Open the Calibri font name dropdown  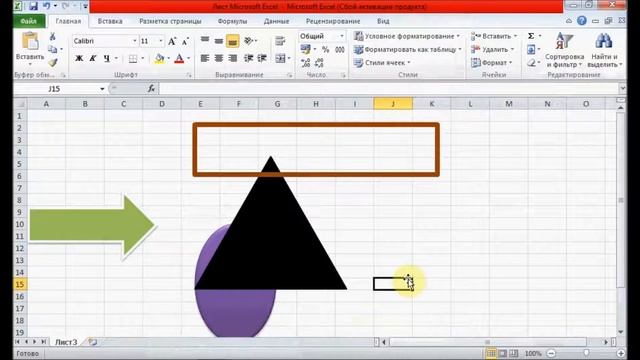134,41
